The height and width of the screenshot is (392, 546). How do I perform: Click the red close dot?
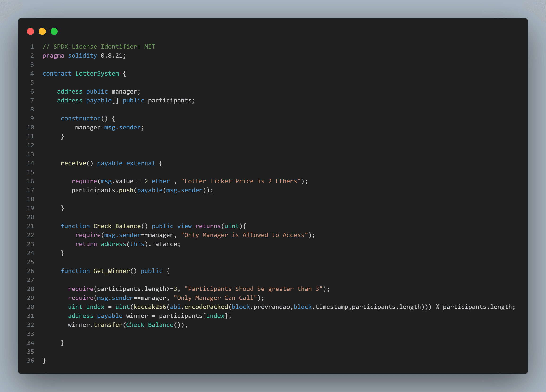tap(30, 31)
